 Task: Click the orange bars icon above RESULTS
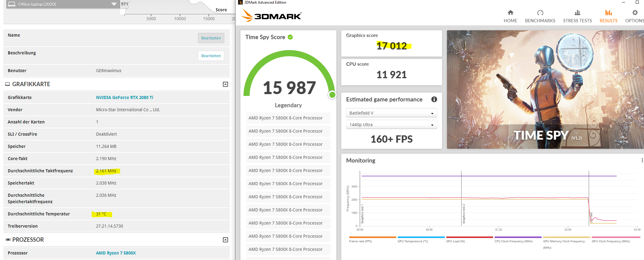[x=609, y=13]
